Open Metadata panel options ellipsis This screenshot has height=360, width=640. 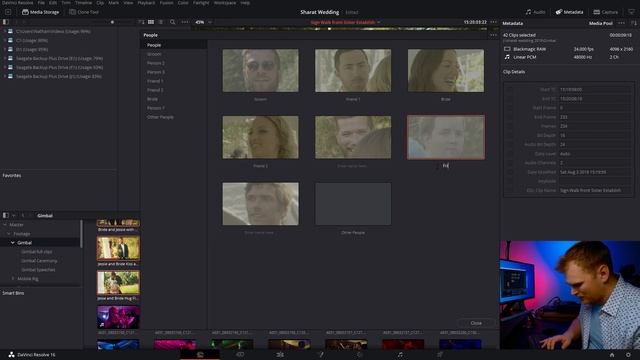tap(622, 23)
